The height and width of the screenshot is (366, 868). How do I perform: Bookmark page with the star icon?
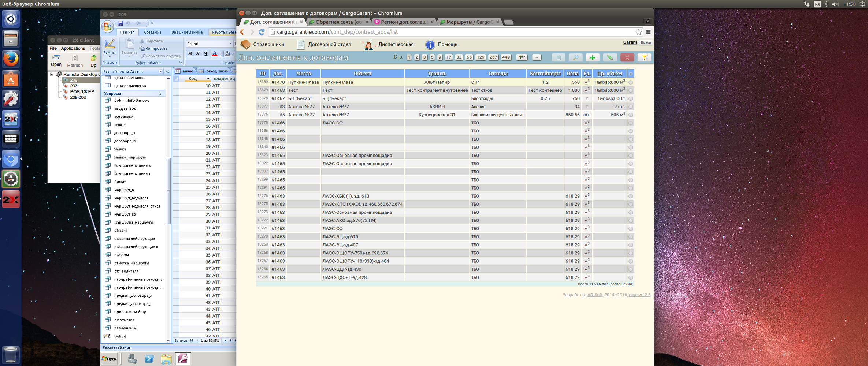[x=638, y=32]
